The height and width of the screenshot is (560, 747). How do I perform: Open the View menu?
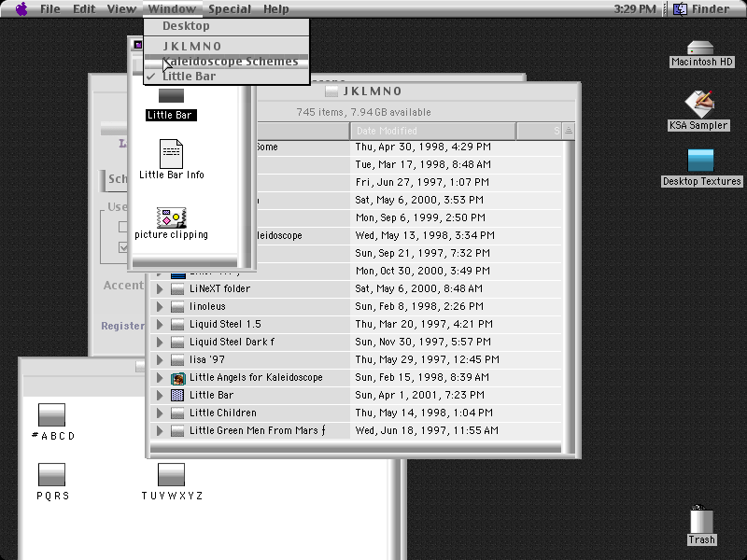(x=121, y=9)
